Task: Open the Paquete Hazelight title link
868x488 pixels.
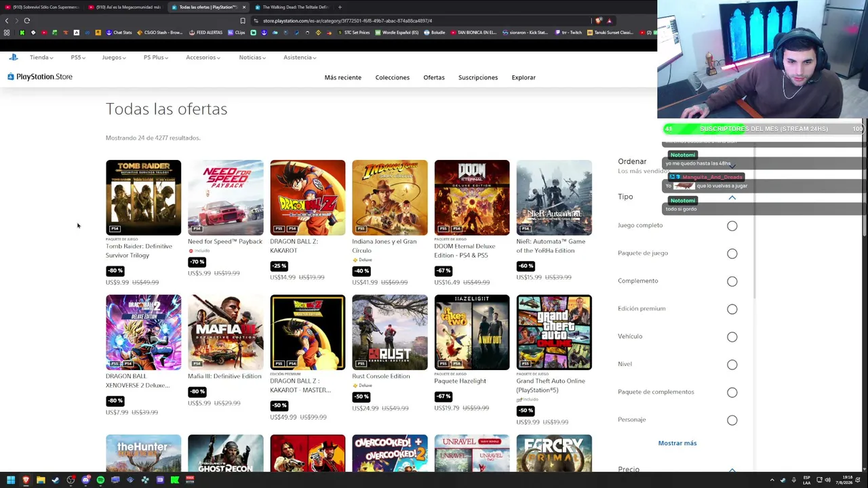Action: coord(460,381)
